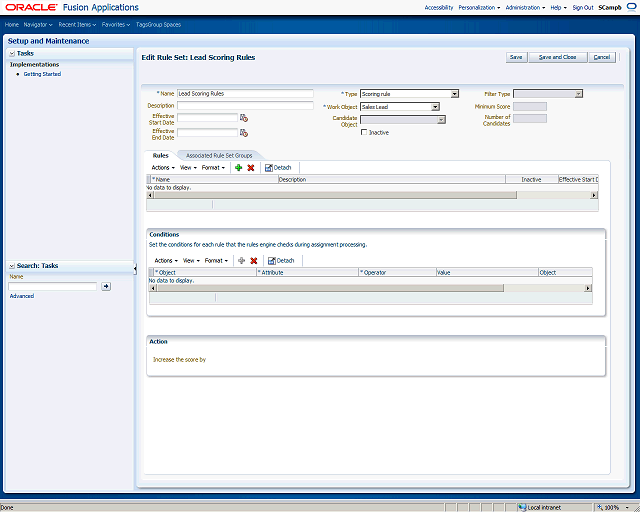Image resolution: width=640 pixels, height=512 pixels.
Task: Open the Getting Started link
Action: pos(42,74)
